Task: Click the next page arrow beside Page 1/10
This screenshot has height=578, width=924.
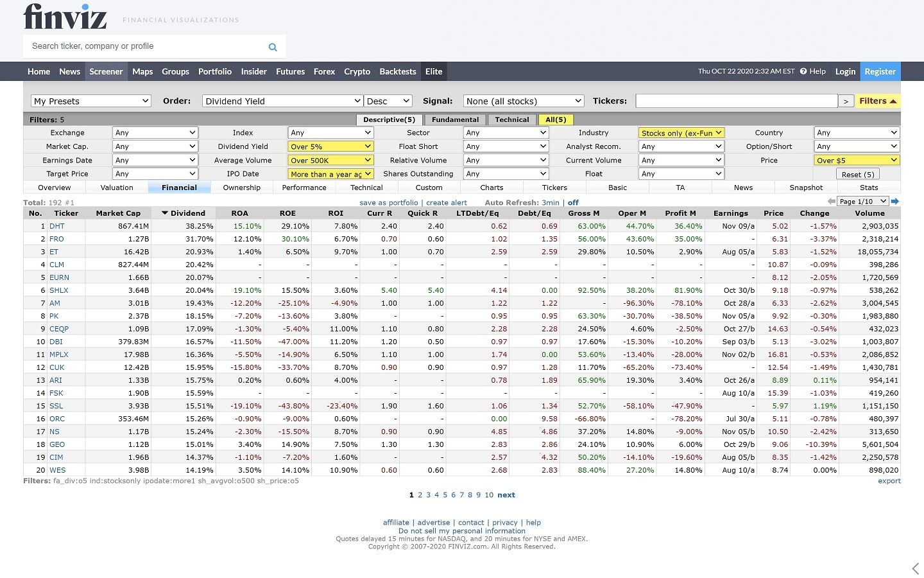Action: (x=895, y=201)
